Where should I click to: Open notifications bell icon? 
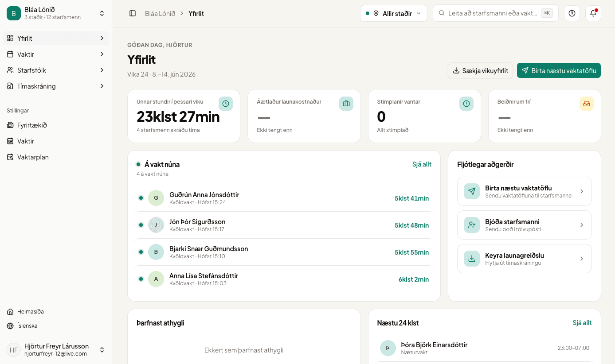[593, 13]
